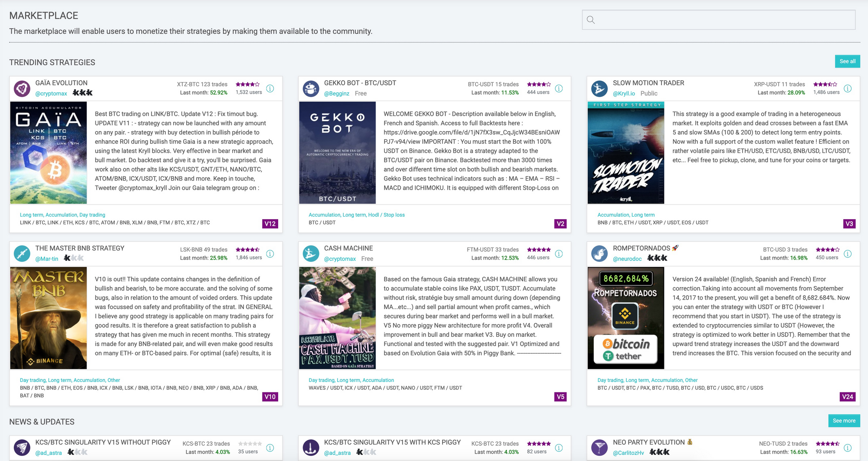Click the Slowmotion Trader cover image
Image resolution: width=868 pixels, height=461 pixels.
(x=626, y=153)
